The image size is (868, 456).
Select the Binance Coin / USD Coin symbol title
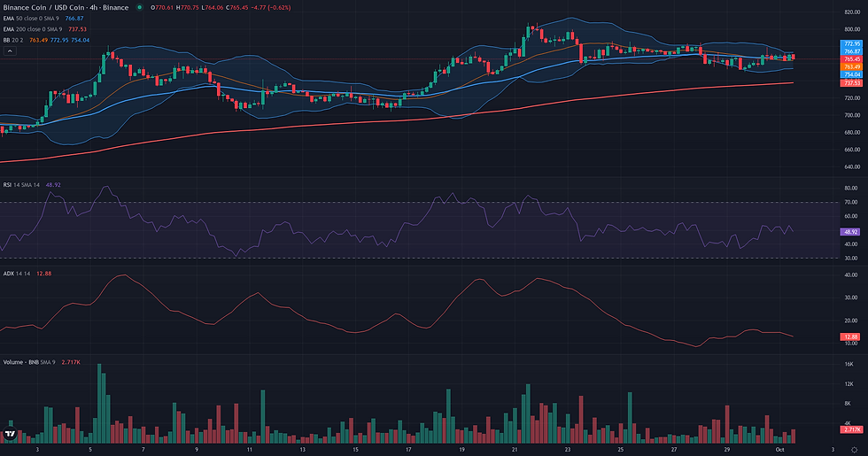click(x=66, y=7)
